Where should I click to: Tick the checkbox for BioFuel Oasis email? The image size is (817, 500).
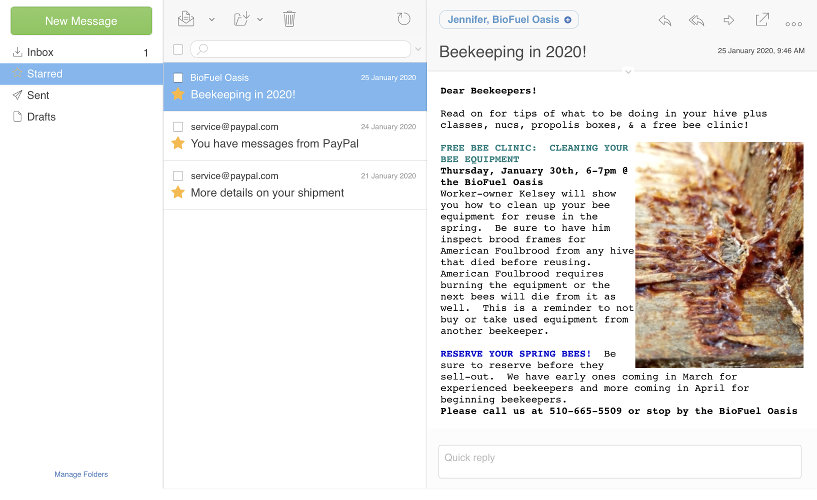click(178, 77)
